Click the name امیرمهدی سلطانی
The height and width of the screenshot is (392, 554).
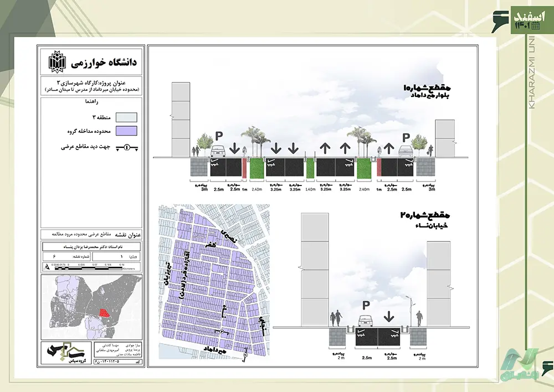click(107, 349)
